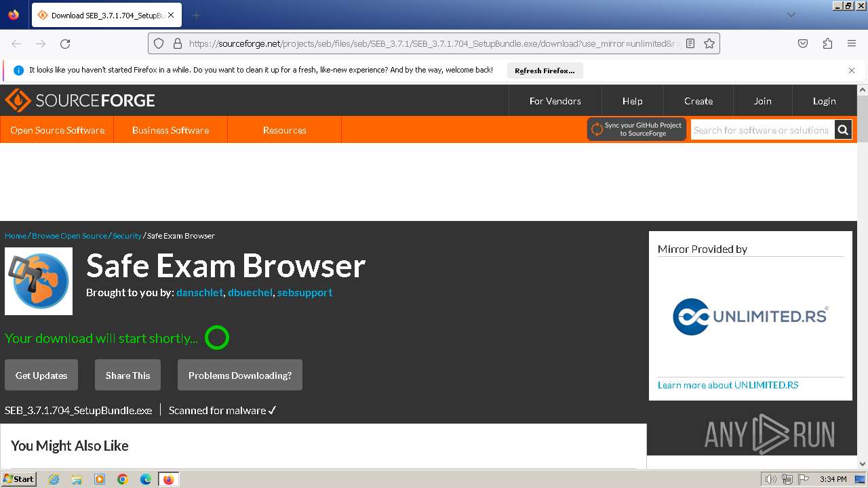
Task: Open the Browse Open Source breadcrumb
Action: coord(69,236)
